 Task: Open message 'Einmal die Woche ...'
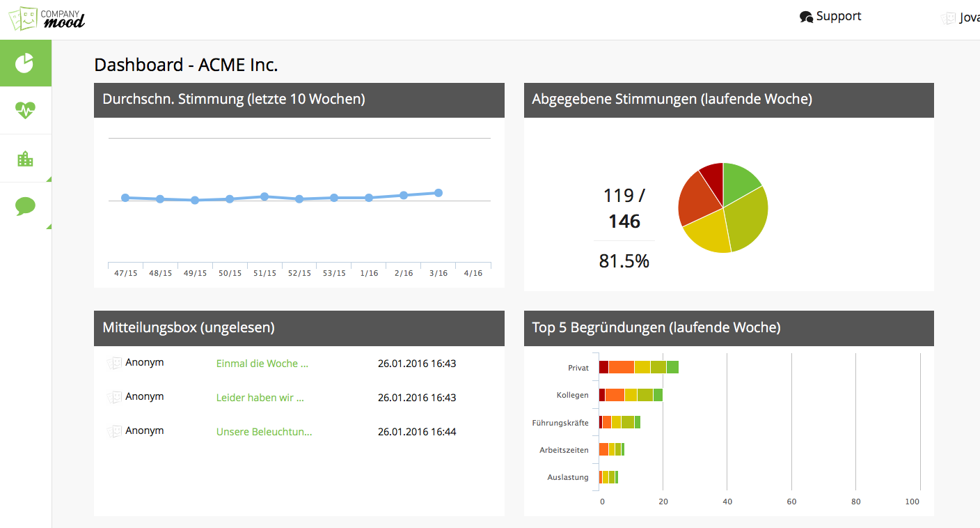[262, 364]
